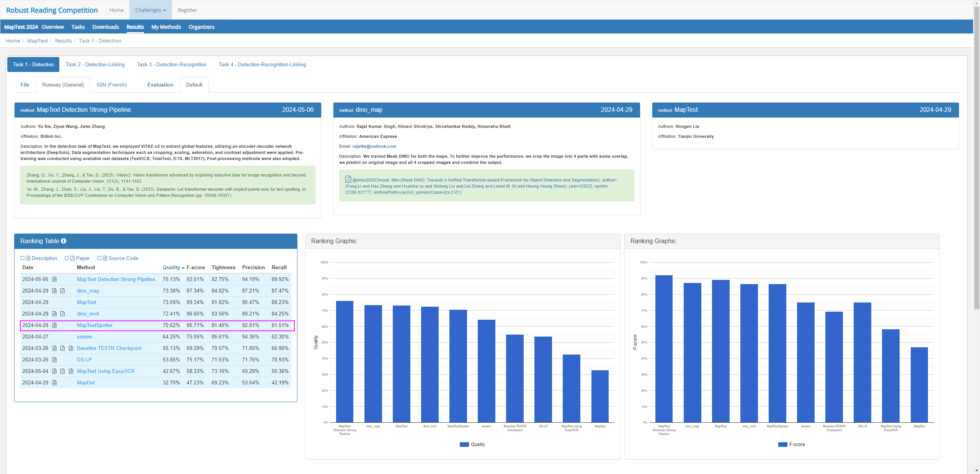Select the Task 1 - Detection tab
This screenshot has width=980, height=474.
[x=33, y=64]
